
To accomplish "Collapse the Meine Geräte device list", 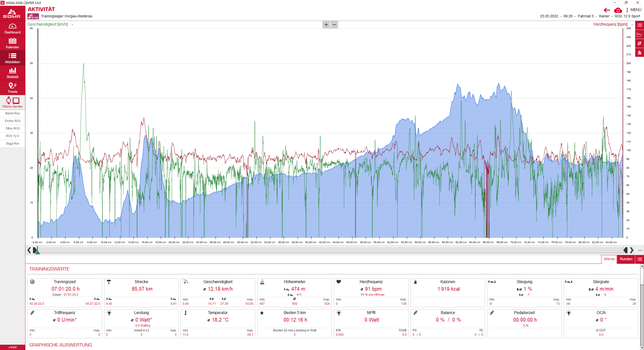I will tap(12, 103).
